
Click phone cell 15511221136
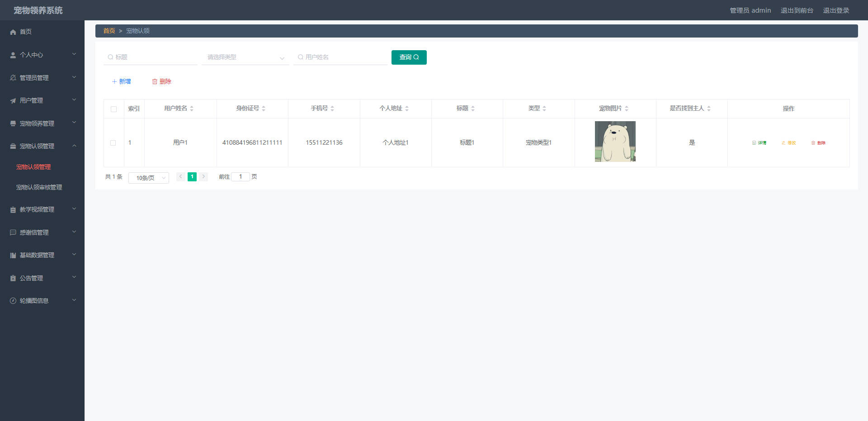(324, 142)
